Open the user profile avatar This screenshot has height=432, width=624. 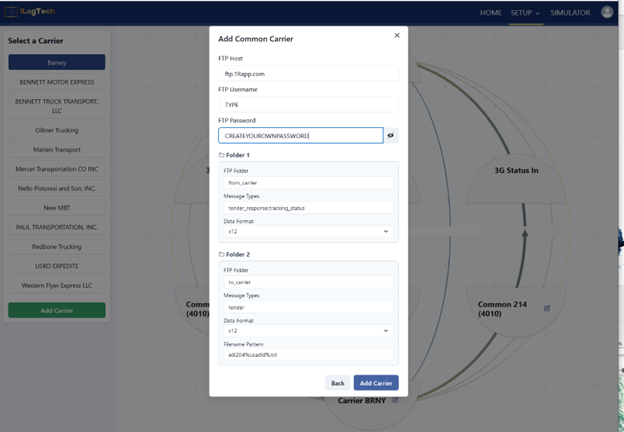point(607,12)
